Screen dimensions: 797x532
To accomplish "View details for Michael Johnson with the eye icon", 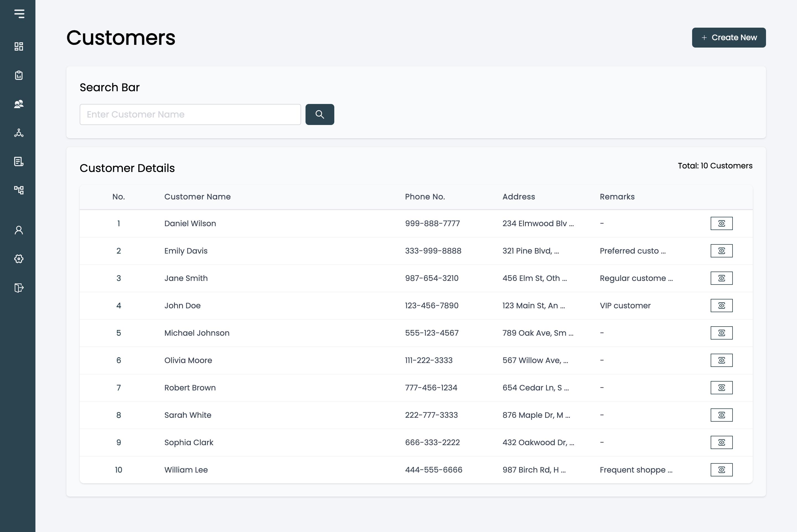I will 721,333.
